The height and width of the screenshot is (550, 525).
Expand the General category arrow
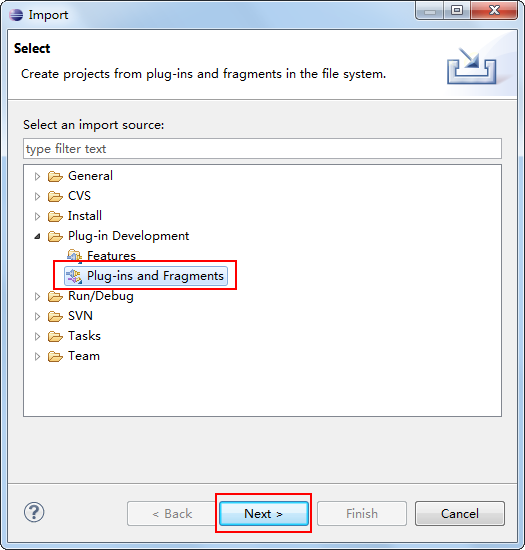click(37, 176)
